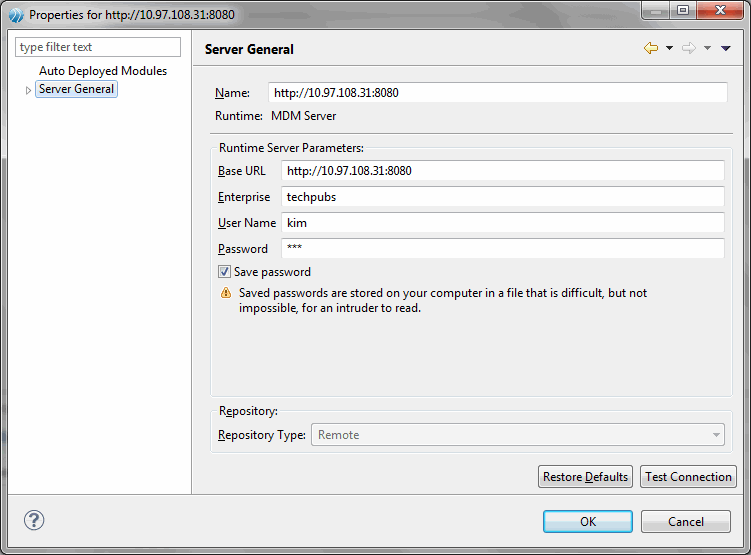751x555 pixels.
Task: Click into the Enterprise field
Action: pyautogui.click(x=503, y=197)
